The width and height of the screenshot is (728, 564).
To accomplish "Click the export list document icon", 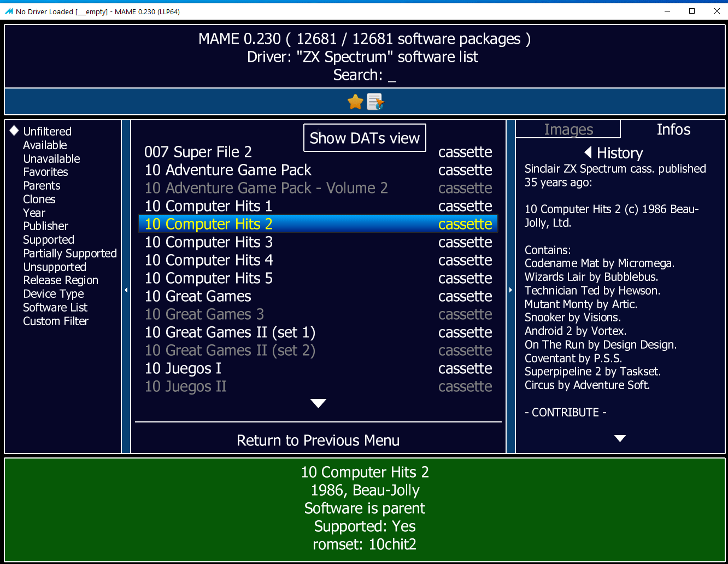I will 375,102.
